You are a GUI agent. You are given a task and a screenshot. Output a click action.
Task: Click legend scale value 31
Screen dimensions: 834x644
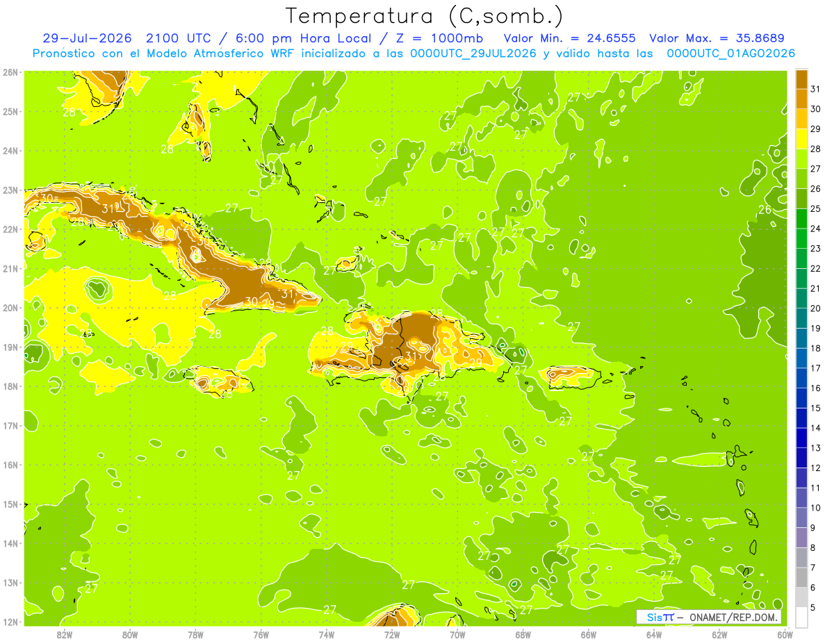tap(815, 89)
